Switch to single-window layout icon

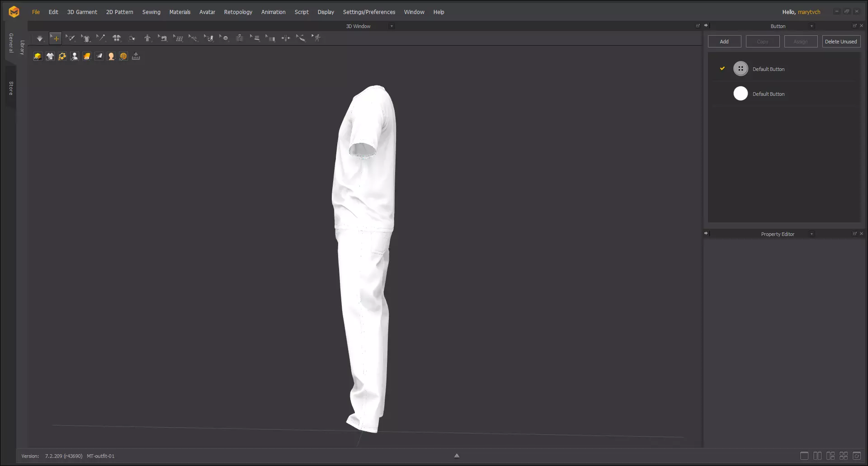[x=804, y=456]
